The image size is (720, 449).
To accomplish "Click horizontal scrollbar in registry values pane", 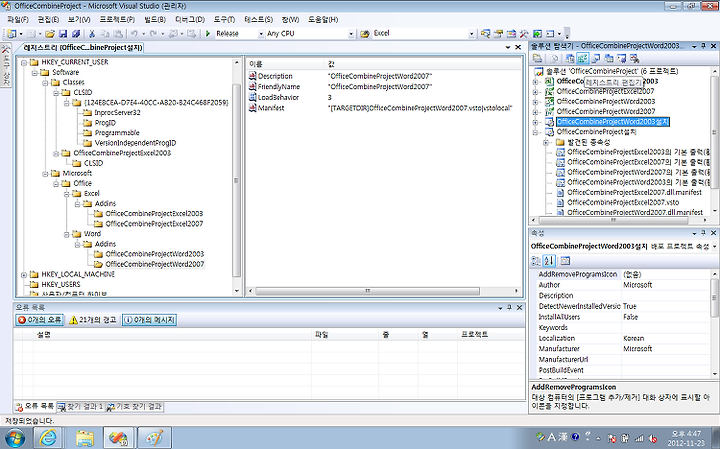I will point(367,291).
